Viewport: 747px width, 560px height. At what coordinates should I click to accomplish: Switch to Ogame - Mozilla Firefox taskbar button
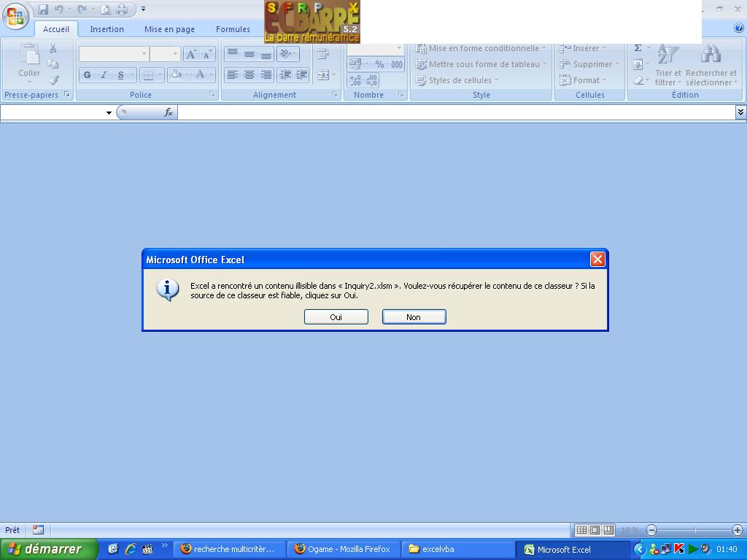coord(343,549)
